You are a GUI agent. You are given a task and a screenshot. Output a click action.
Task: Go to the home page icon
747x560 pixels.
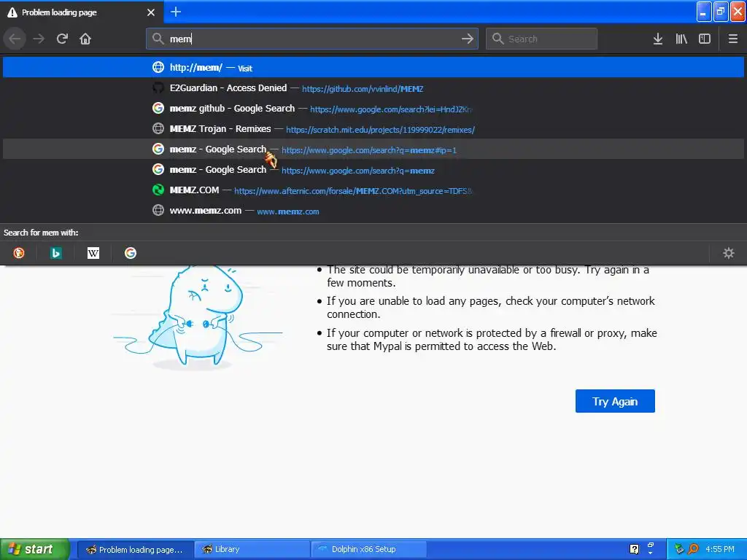[x=85, y=39]
